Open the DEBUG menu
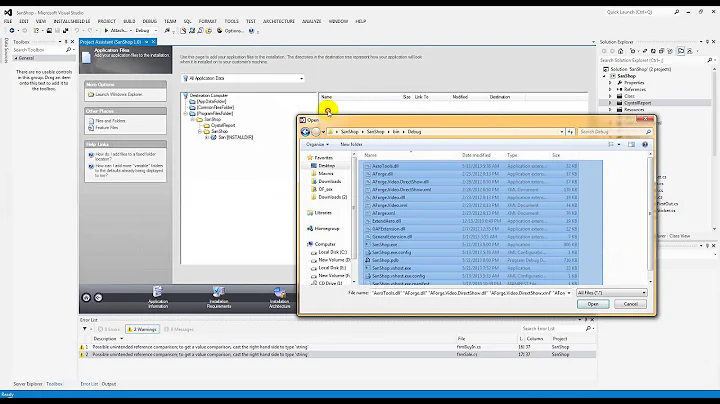 [x=150, y=21]
